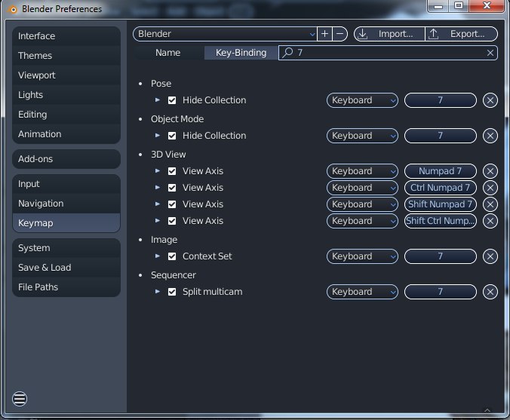Remove the Numpad 7 View Axis keymap item
The width and height of the screenshot is (510, 420).
pos(490,171)
